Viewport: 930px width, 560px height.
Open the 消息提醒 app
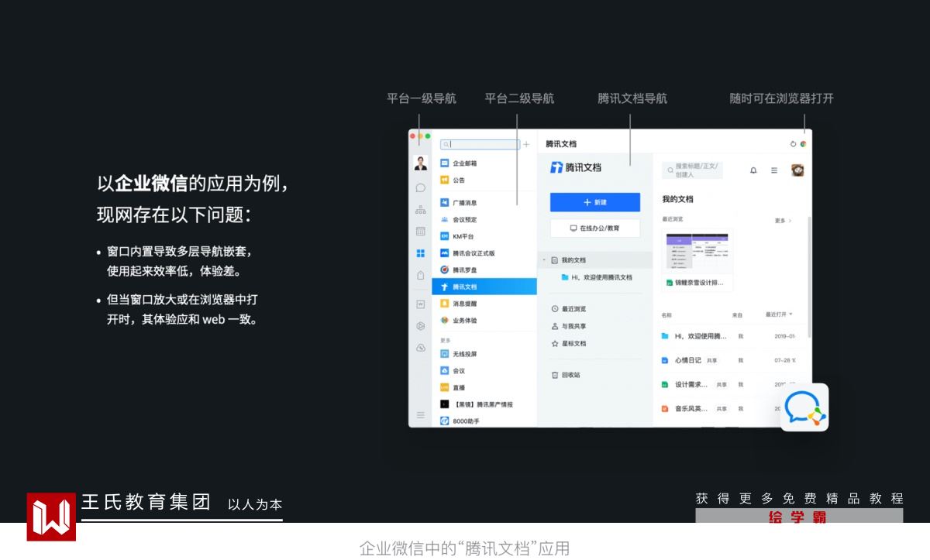(484, 304)
